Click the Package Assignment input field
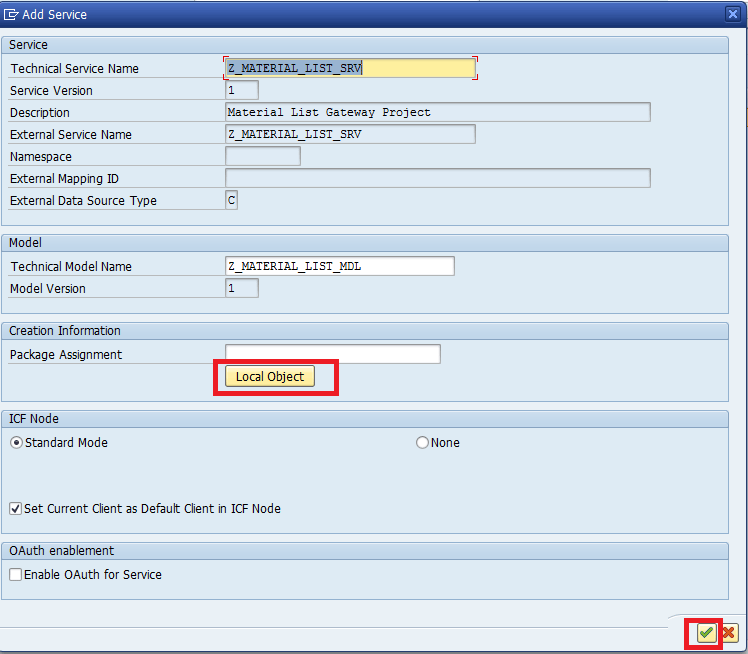This screenshot has width=748, height=654. click(332, 354)
